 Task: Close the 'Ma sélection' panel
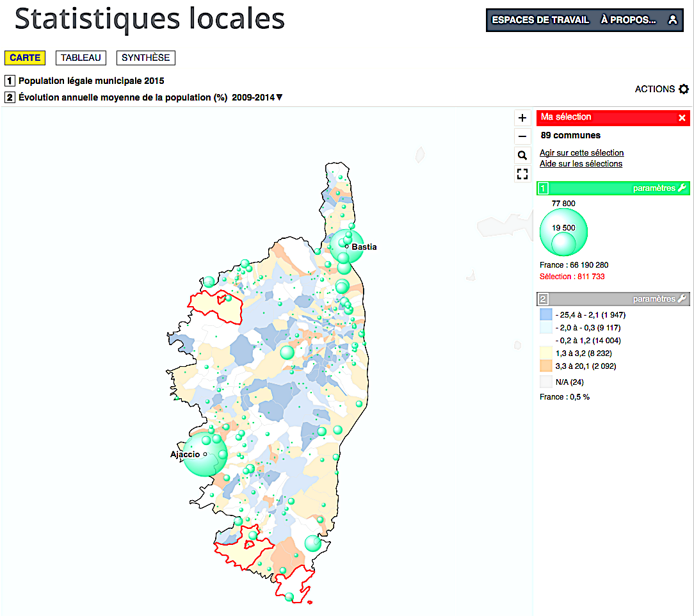[682, 117]
